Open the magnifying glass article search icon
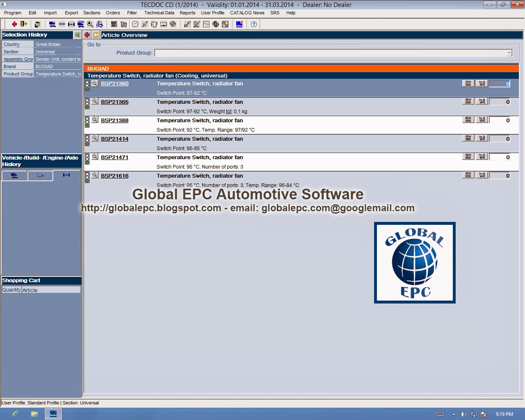The image size is (525, 420). (89, 24)
